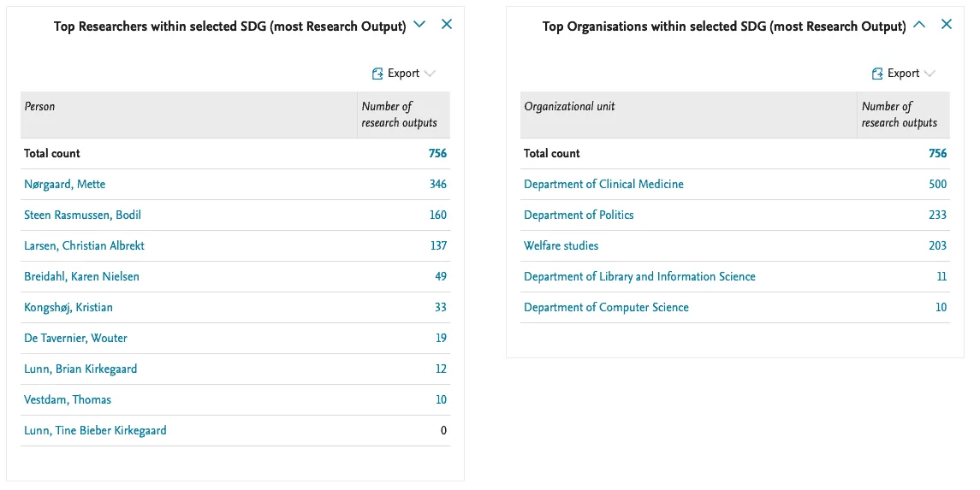This screenshot has width=980, height=490.
Task: Expand the Top Organisations panel chevron
Action: (x=919, y=25)
